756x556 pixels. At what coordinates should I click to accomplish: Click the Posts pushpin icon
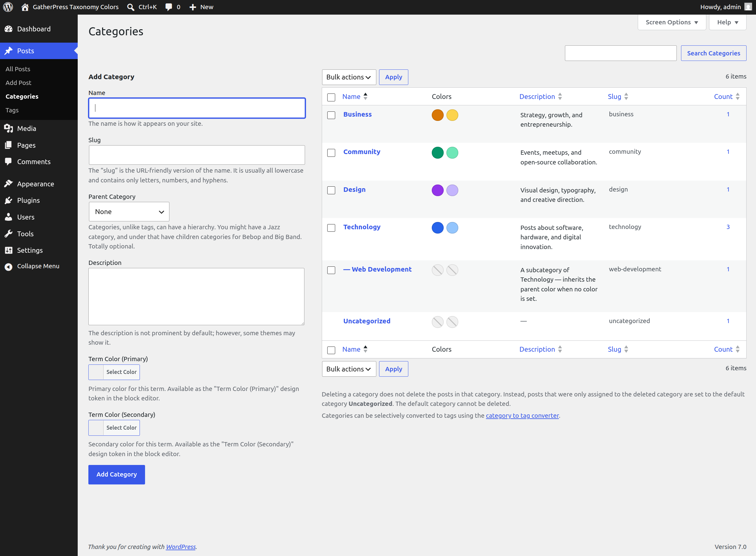tap(9, 51)
